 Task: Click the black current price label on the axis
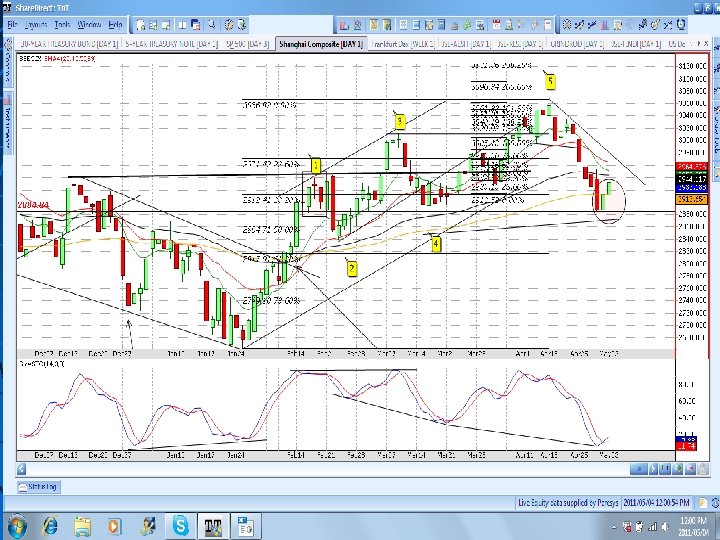pos(692,179)
